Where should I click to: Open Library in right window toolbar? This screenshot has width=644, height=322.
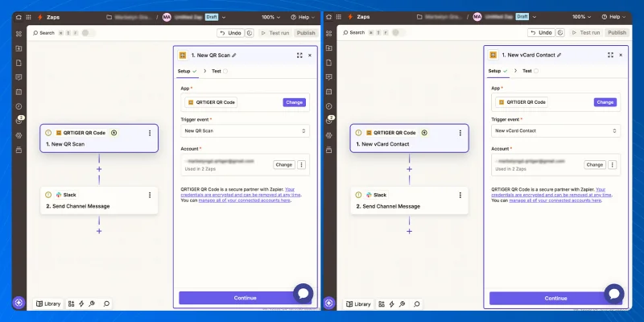(x=358, y=304)
